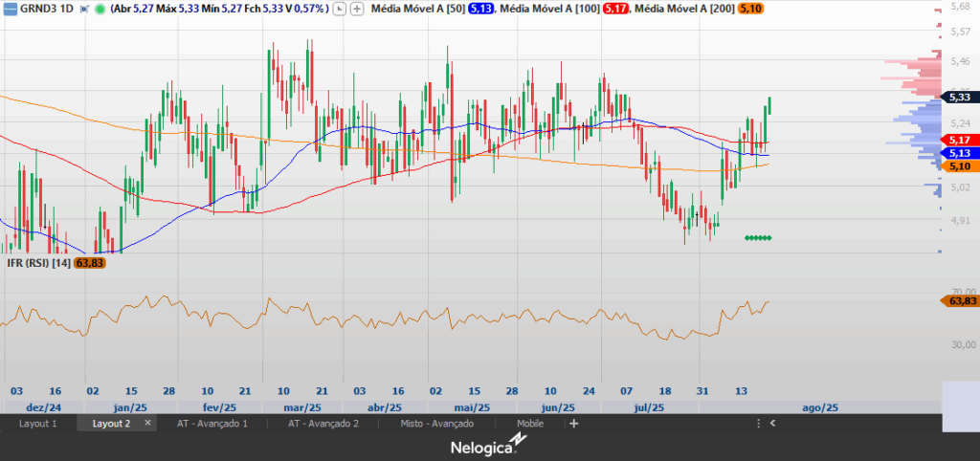Click the black 5,33 current price tag on the price axis

point(959,98)
